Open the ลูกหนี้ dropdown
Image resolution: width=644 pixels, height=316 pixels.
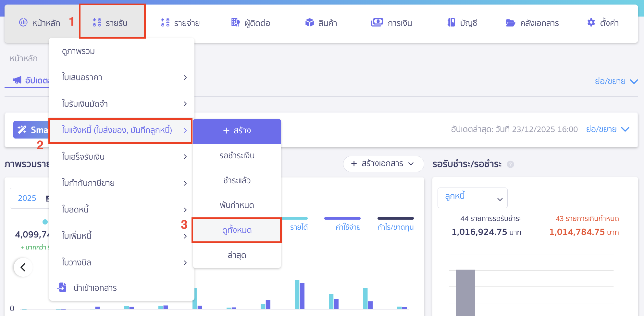point(472,198)
